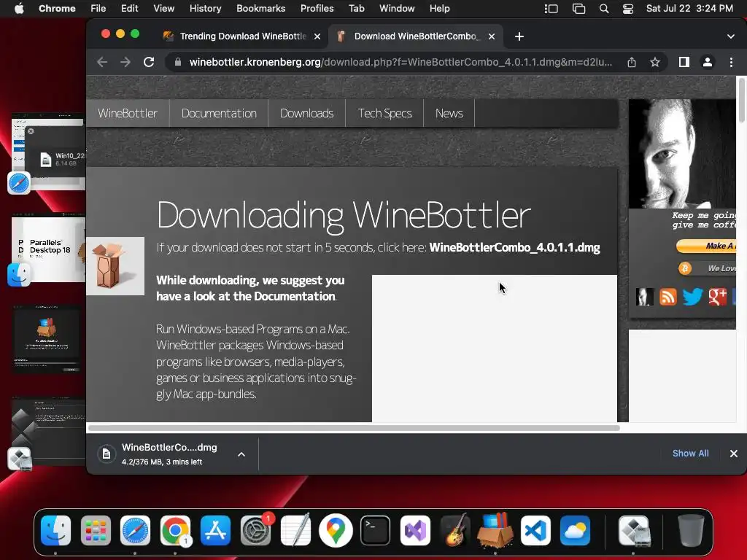The height and width of the screenshot is (560, 747).
Task: Open App Store from the Dock
Action: coord(215,531)
